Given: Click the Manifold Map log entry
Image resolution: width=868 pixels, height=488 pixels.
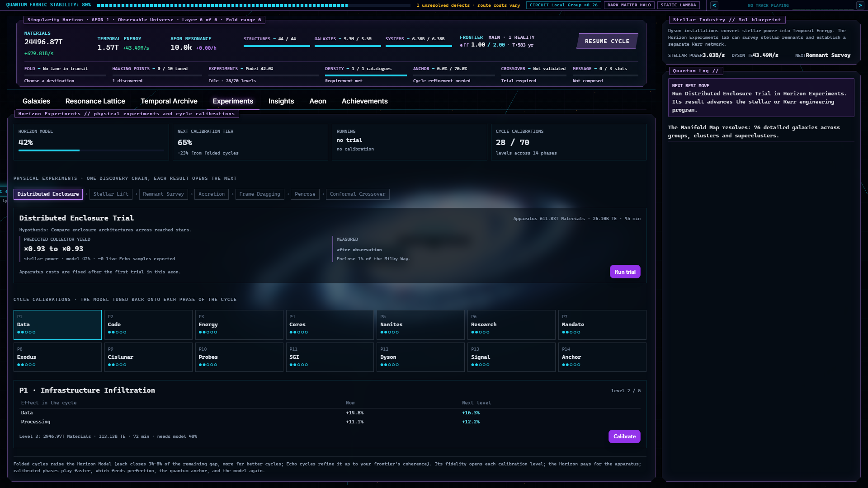Looking at the screenshot, I should click(x=761, y=131).
